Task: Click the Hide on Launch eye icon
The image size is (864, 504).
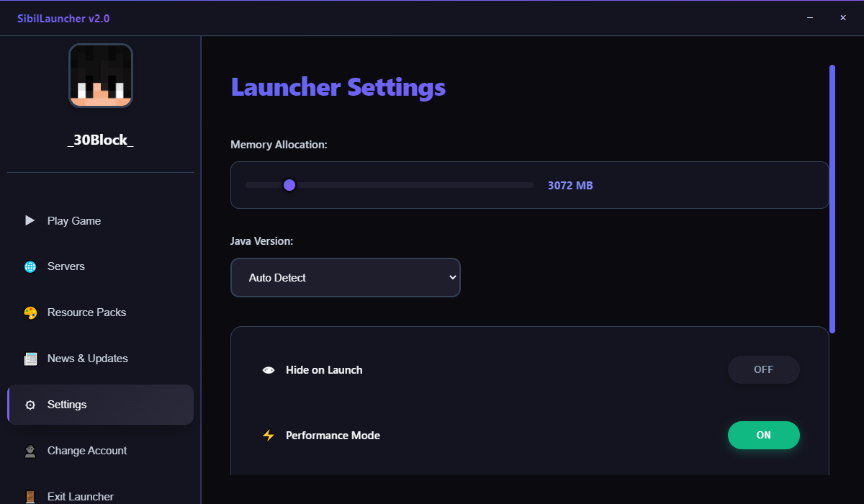Action: (x=269, y=370)
